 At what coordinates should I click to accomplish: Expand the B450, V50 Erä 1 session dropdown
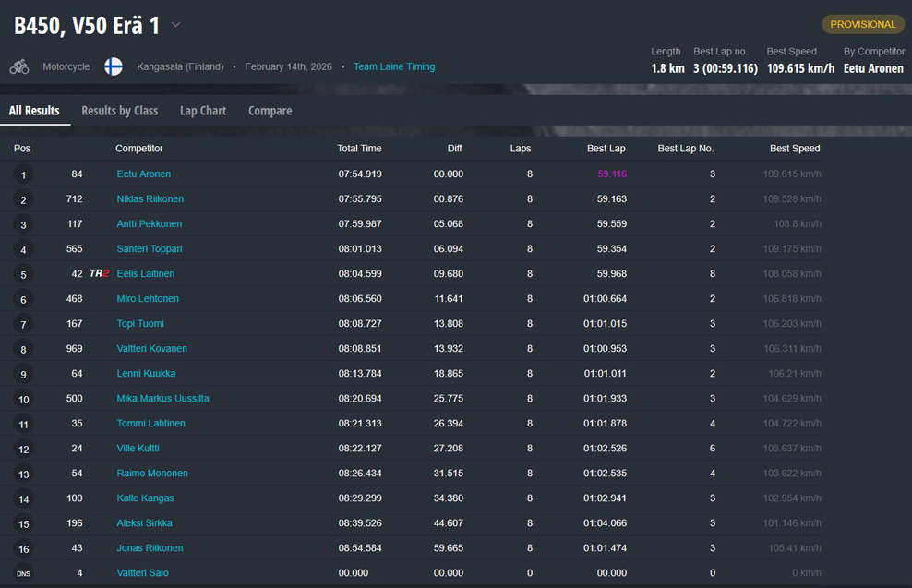pos(176,25)
